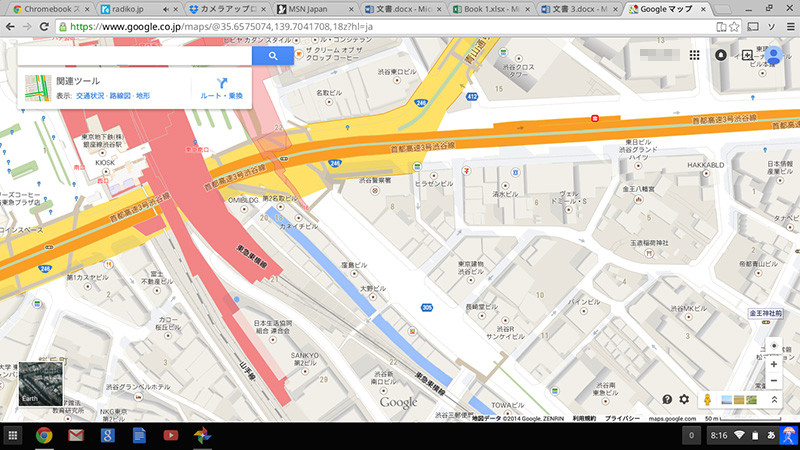Switch to the 文書 3.docx tab
The height and width of the screenshot is (450, 800).
tap(579, 9)
